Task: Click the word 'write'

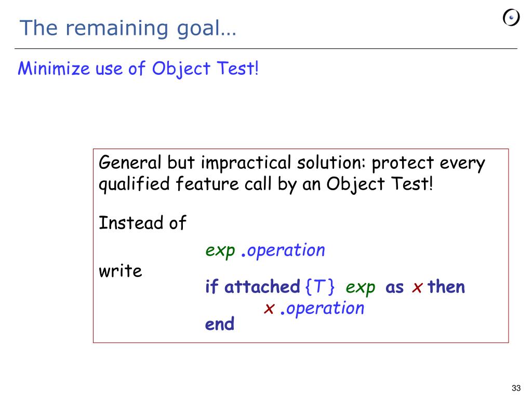Action: click(121, 271)
